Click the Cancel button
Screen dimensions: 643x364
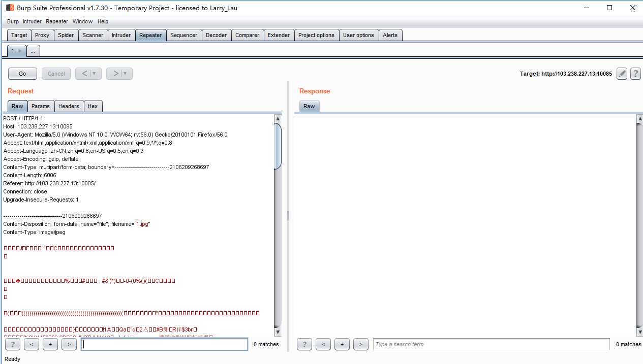click(x=56, y=74)
